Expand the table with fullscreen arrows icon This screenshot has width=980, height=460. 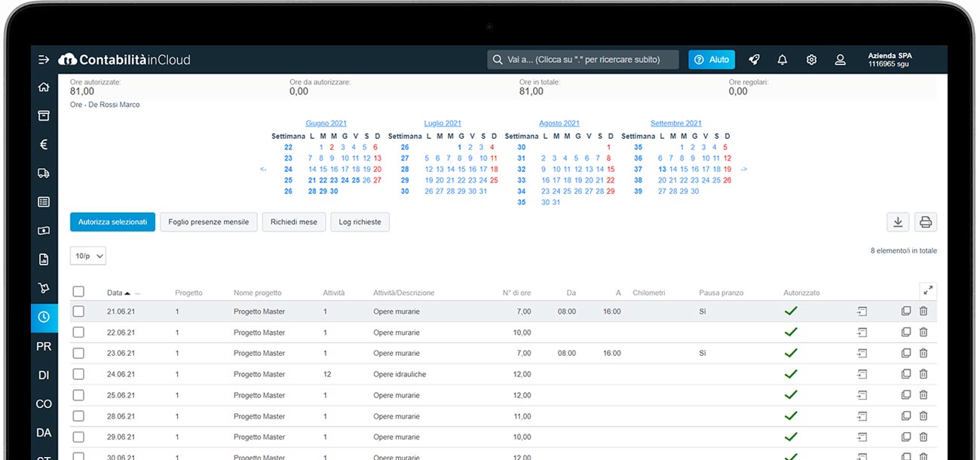point(928,290)
